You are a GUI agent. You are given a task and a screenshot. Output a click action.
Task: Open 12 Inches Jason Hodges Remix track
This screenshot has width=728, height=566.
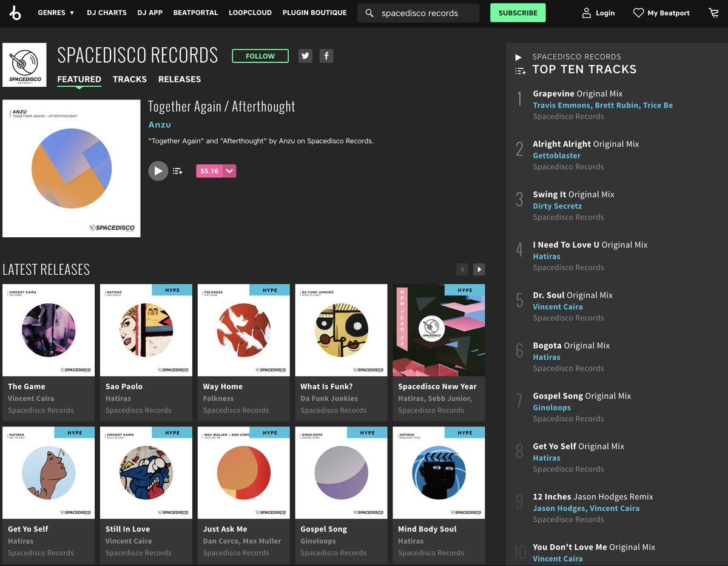[593, 496]
